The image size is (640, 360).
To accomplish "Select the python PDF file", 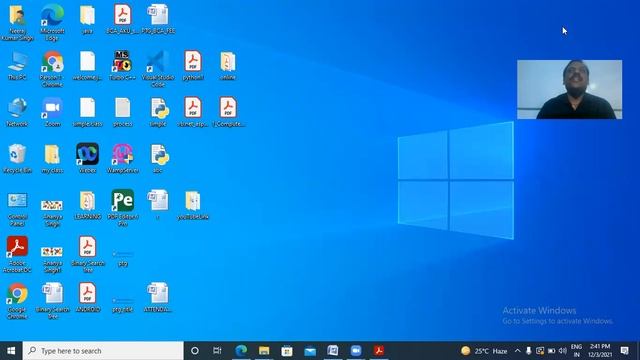I will click(x=193, y=65).
